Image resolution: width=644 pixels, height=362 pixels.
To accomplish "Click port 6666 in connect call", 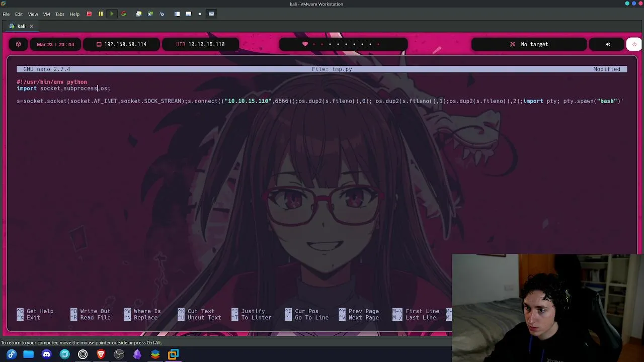I will coord(282,101).
